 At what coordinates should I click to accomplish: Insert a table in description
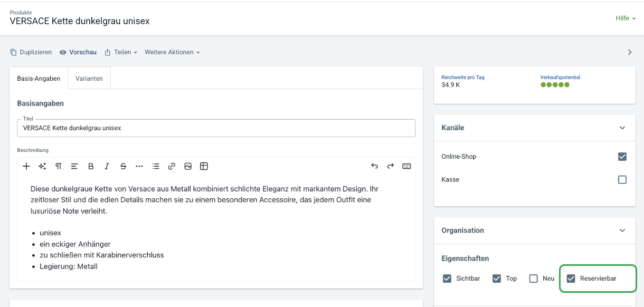coord(204,166)
